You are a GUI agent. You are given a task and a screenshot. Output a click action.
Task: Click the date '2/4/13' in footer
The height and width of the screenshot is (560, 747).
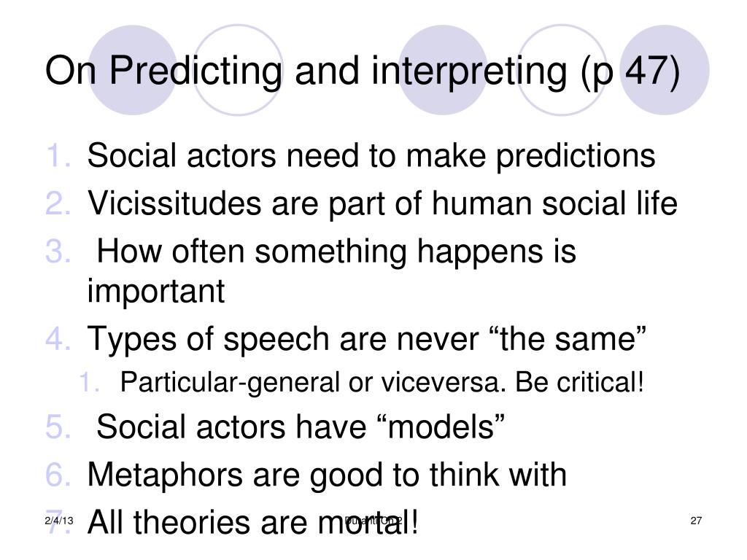coord(59,521)
